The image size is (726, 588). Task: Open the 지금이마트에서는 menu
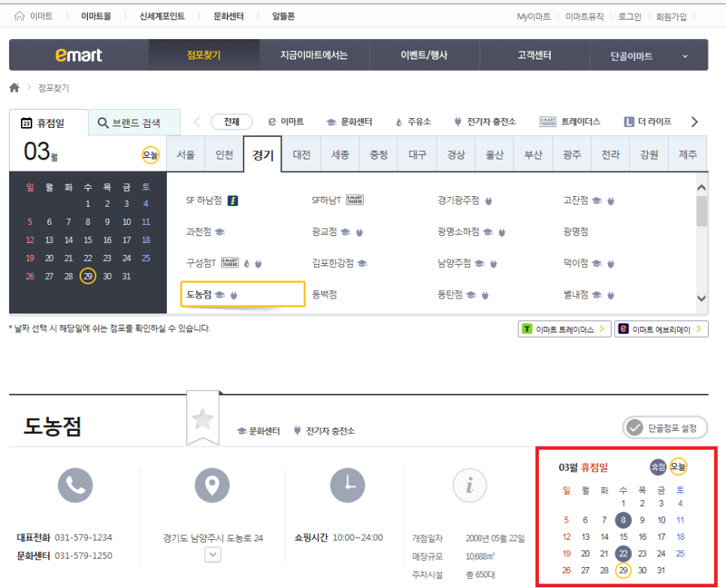pos(314,55)
